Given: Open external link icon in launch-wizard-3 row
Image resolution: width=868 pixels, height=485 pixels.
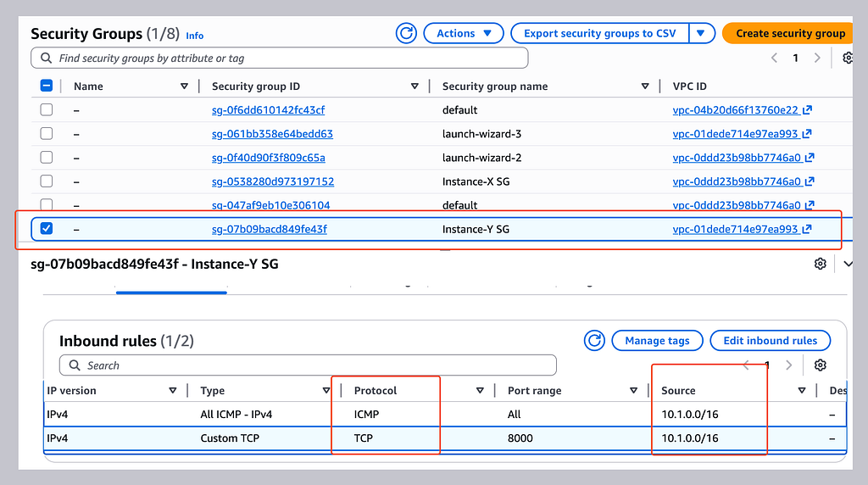Looking at the screenshot, I should (807, 133).
